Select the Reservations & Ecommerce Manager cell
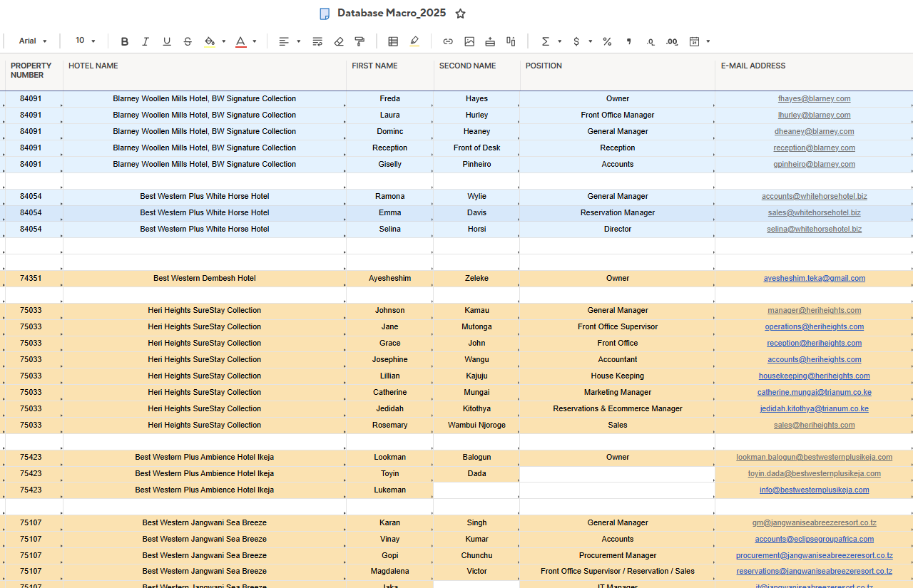Viewport: 913px width, 588px height. click(618, 409)
